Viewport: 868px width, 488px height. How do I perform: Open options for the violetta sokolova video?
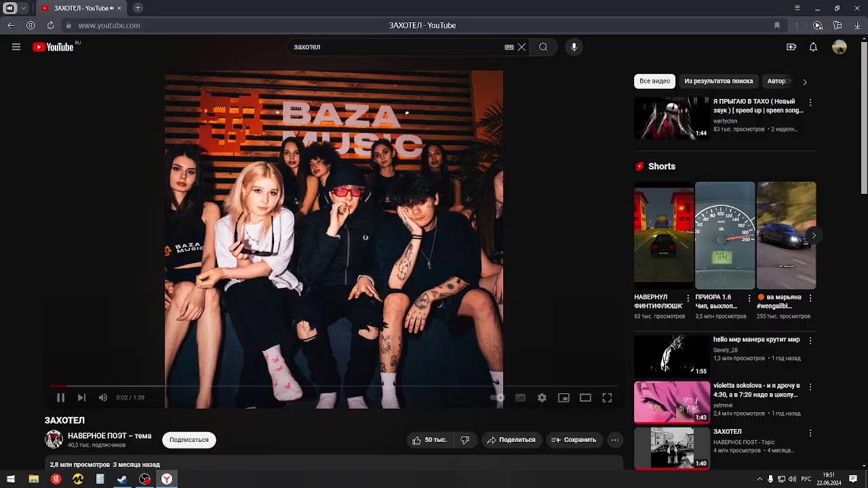coord(810,387)
